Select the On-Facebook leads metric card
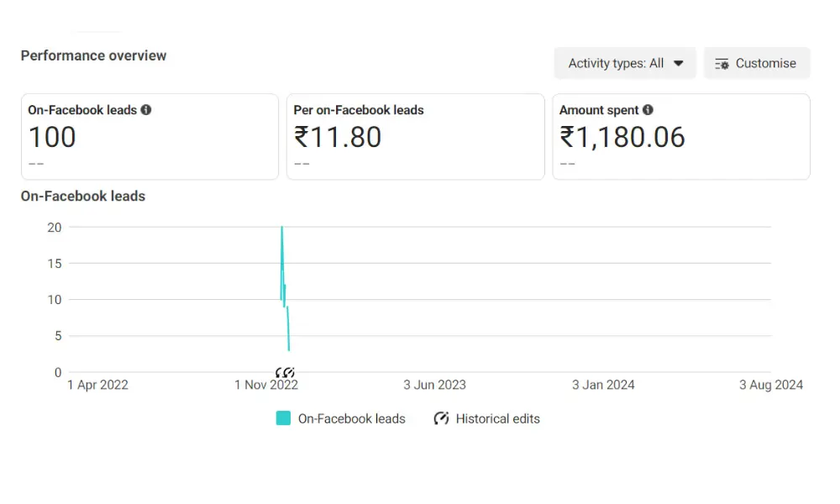840x504 pixels. [150, 137]
